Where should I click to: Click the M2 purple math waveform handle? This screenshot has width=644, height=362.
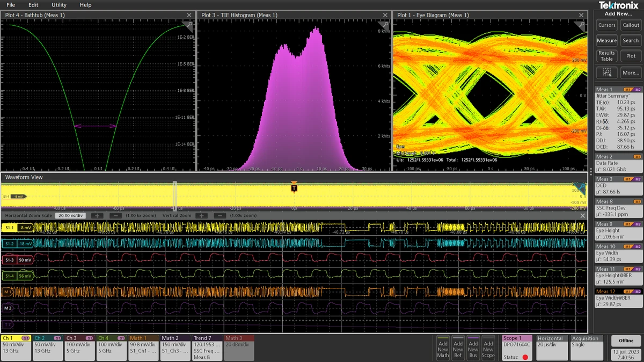(x=8, y=308)
